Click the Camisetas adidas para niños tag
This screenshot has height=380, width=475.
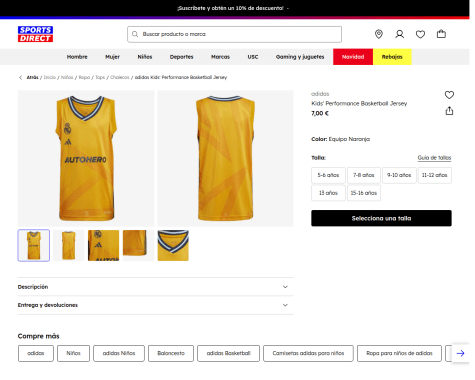tap(308, 353)
